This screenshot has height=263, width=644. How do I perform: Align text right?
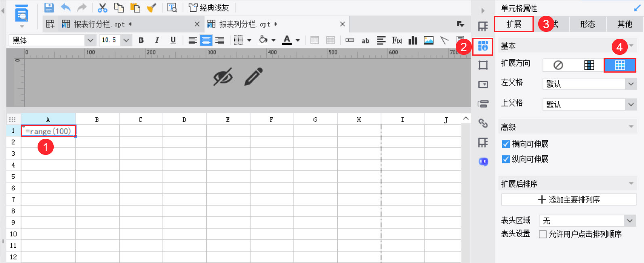pyautogui.click(x=219, y=40)
